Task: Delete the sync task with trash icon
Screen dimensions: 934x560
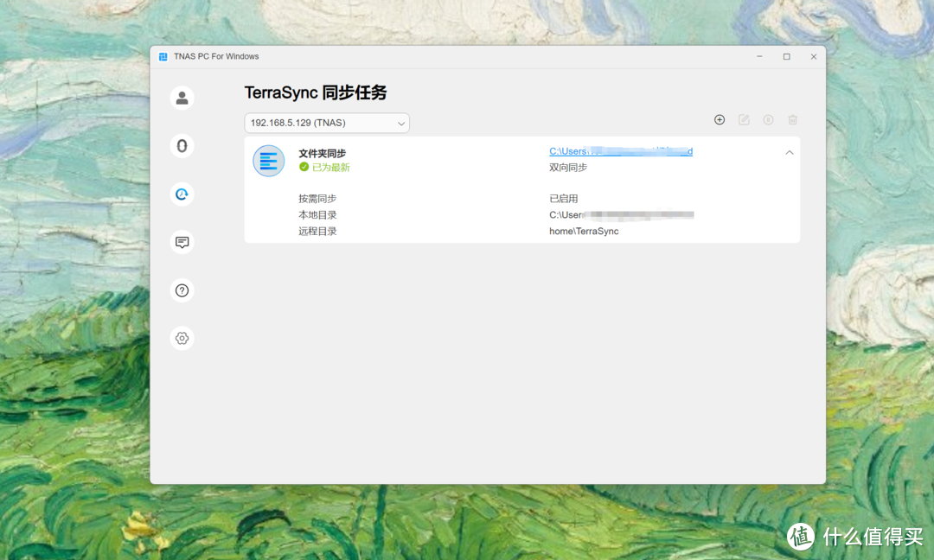Action: [792, 120]
